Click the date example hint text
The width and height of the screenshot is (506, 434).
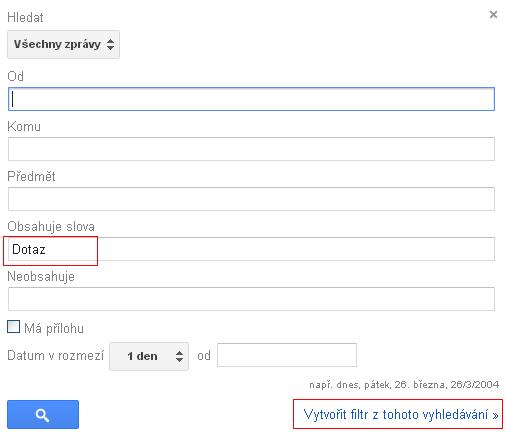click(404, 385)
